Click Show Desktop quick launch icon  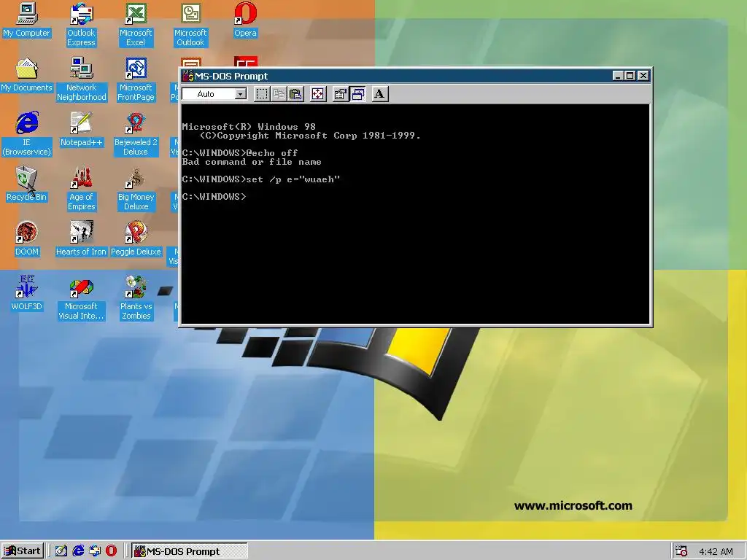tap(61, 551)
